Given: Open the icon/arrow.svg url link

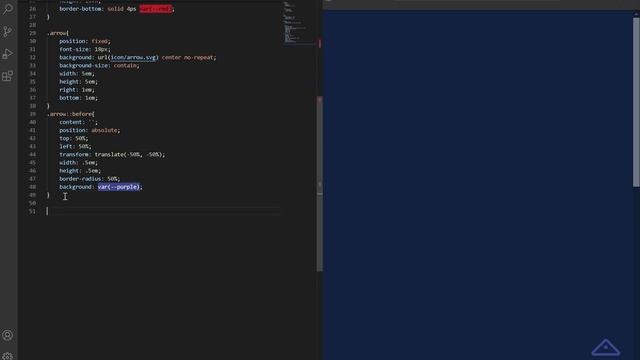Looking at the screenshot, I should coord(133,58).
